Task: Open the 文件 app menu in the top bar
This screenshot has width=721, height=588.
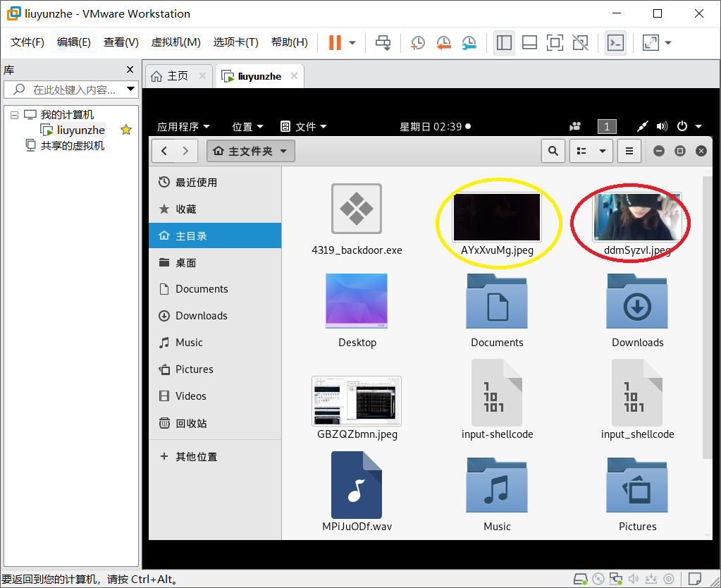Action: 304,126
